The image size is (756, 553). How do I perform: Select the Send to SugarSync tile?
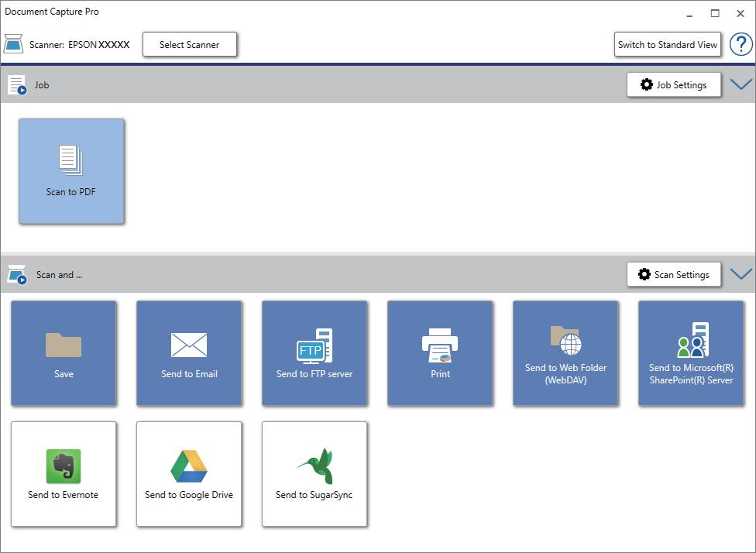coord(314,474)
